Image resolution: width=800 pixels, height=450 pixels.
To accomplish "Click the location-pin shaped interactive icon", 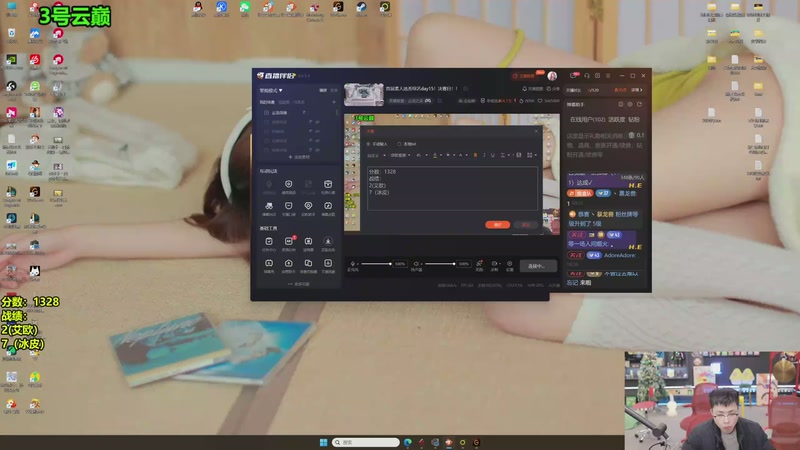I will tap(308, 206).
